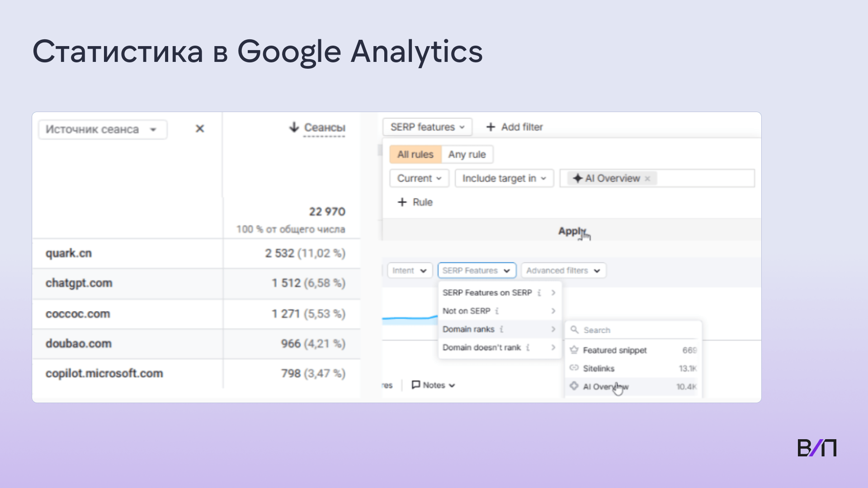
Task: Open the SERP features filter dropdown
Action: click(x=427, y=127)
